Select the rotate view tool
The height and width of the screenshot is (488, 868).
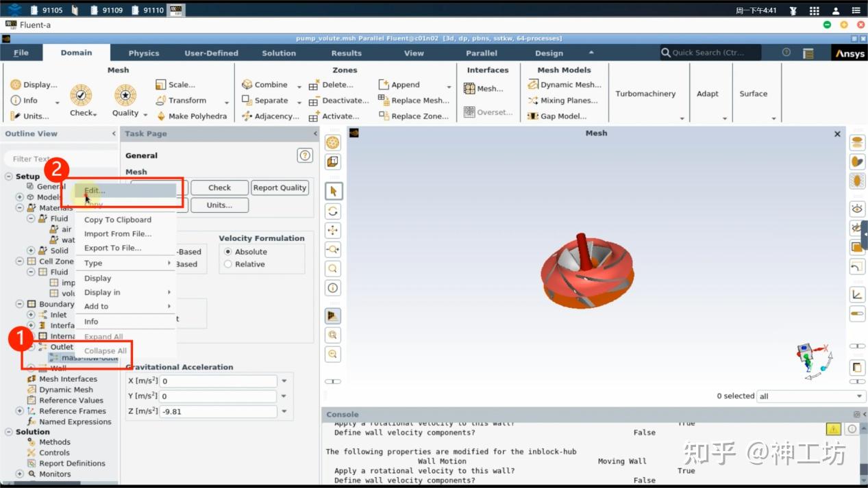333,211
